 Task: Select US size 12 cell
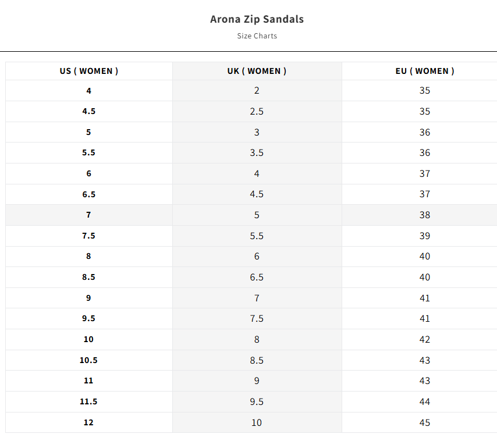pos(88,422)
